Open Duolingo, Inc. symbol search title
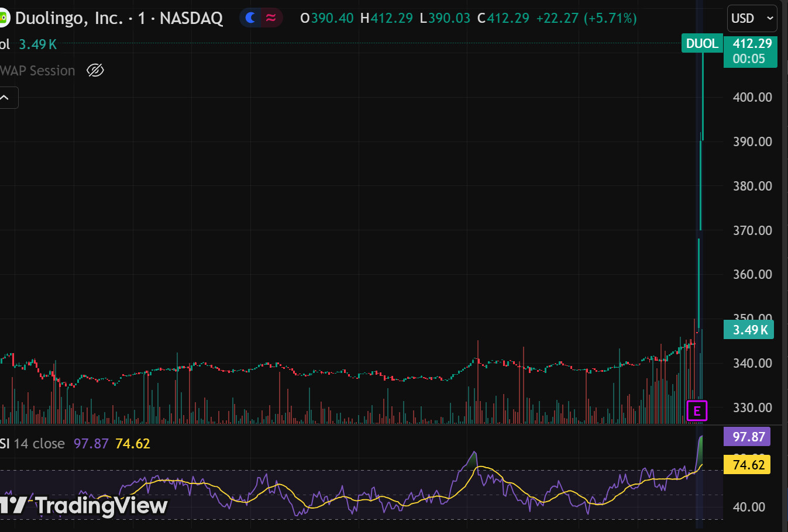The height and width of the screenshot is (532, 788). coord(69,19)
